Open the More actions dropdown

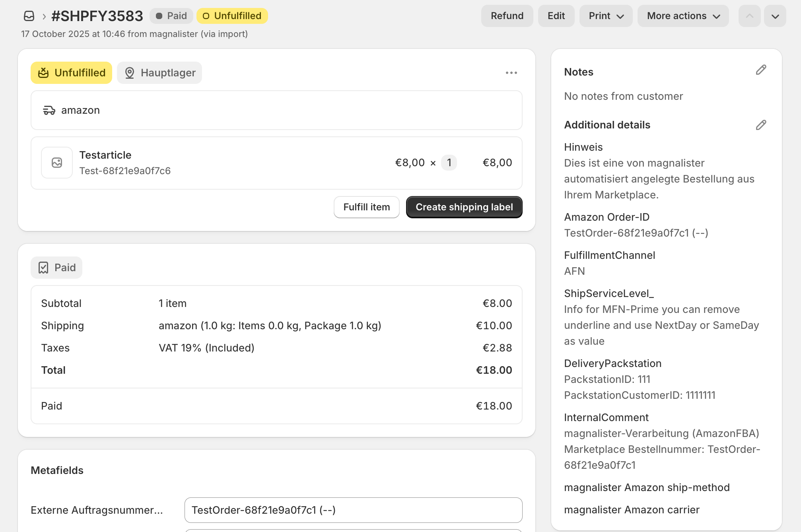[683, 16]
